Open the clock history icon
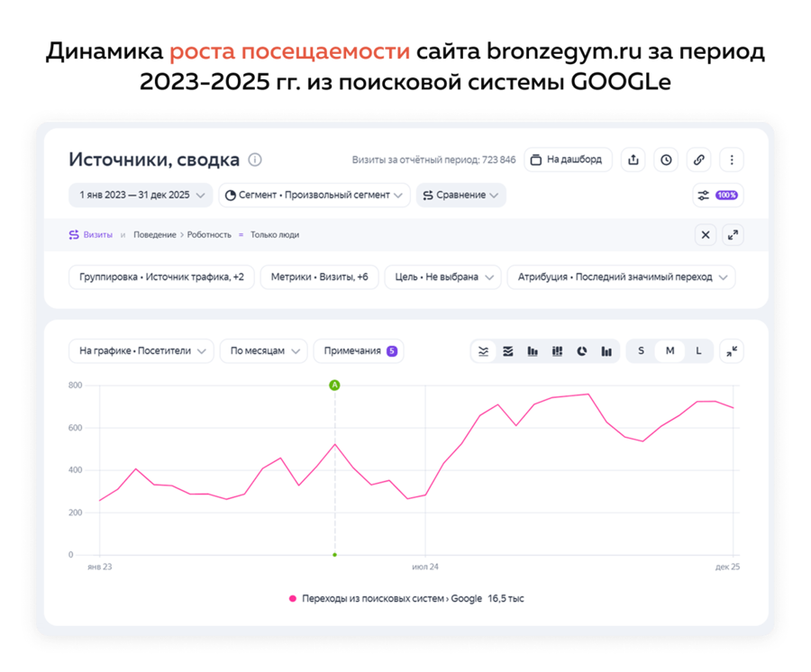The width and height of the screenshot is (811, 672). (666, 159)
